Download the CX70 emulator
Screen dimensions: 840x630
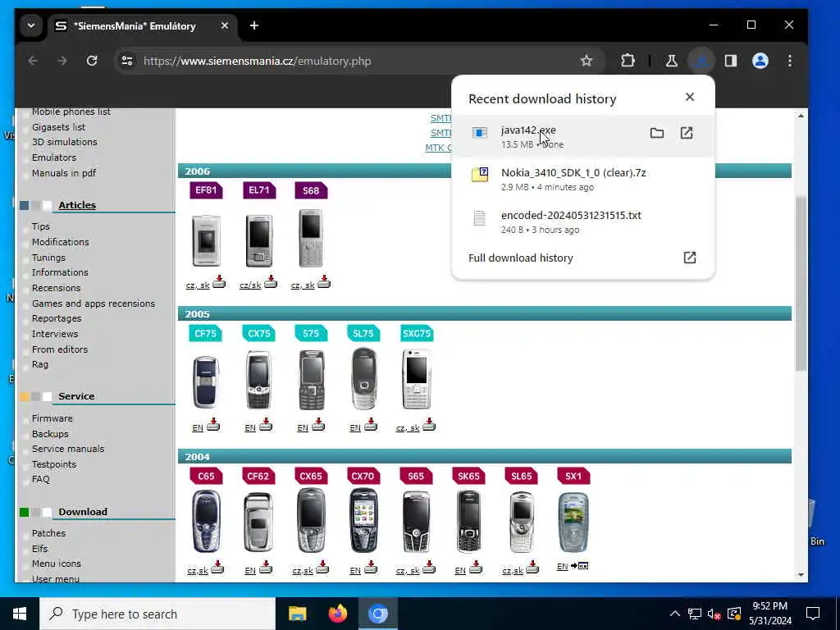[x=371, y=568]
